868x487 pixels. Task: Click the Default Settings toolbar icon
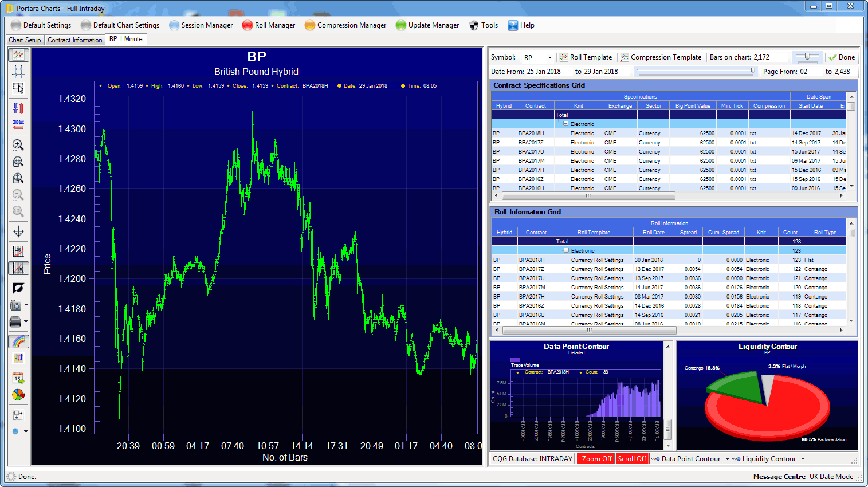15,25
